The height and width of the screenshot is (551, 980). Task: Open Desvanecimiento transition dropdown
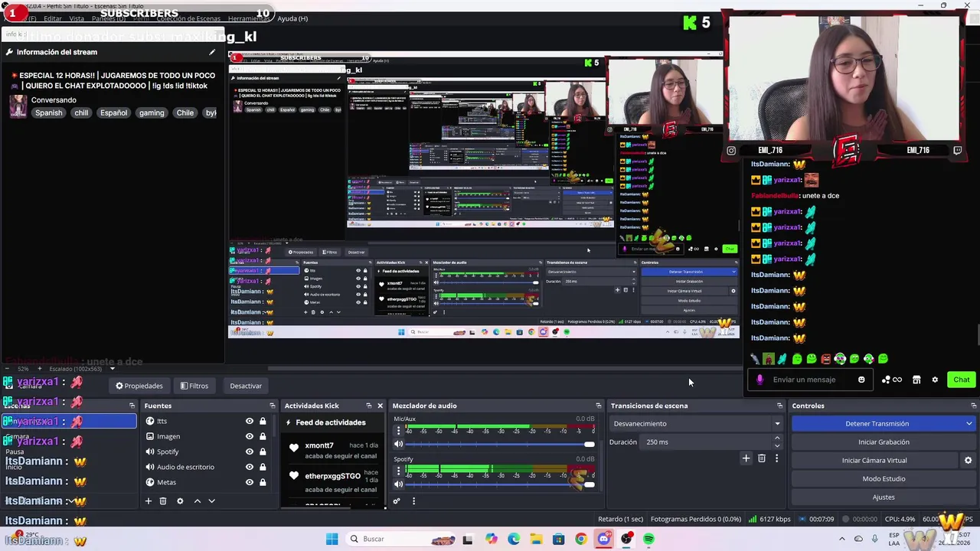697,423
